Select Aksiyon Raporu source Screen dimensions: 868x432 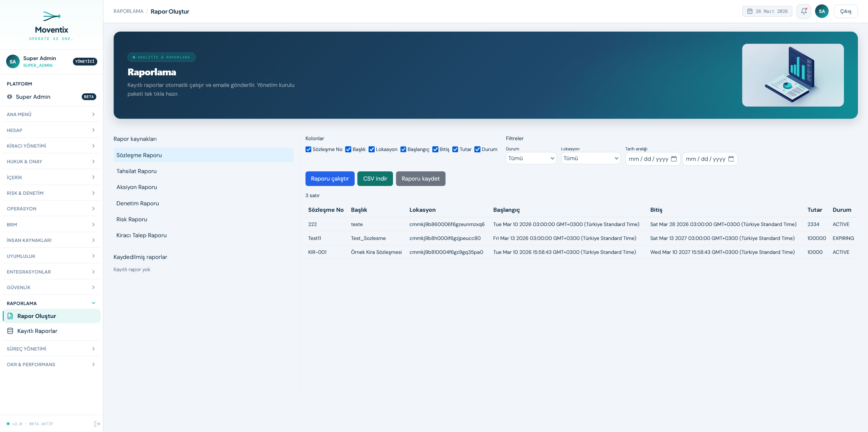203,187
